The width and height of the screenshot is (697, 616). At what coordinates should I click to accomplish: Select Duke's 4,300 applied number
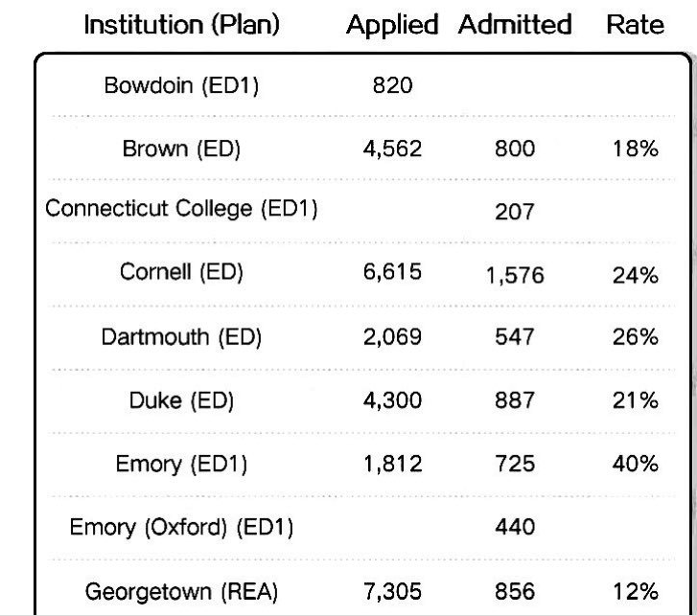(392, 400)
